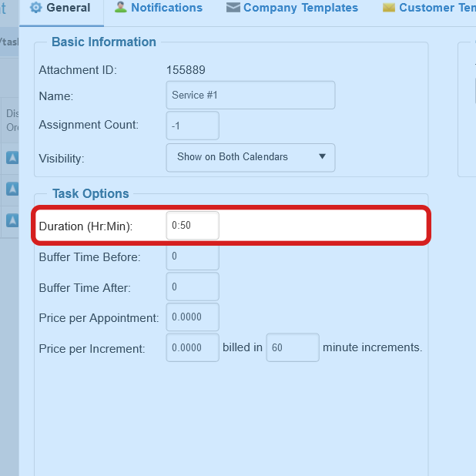Edit the Price per Increment value

(193, 347)
